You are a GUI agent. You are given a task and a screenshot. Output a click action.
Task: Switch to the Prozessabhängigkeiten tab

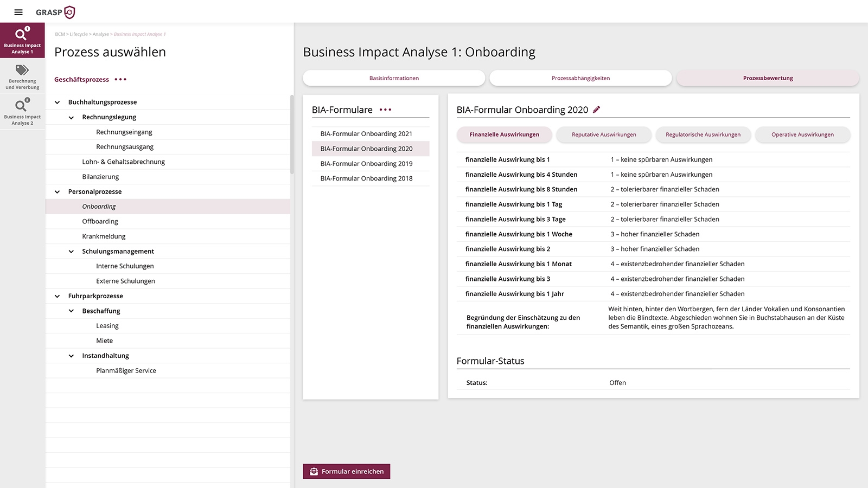580,78
